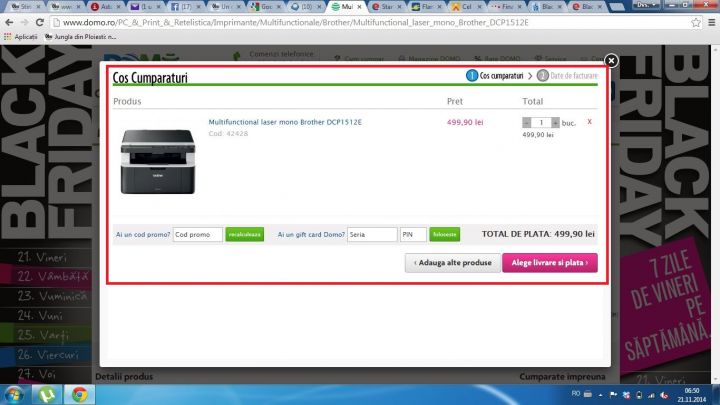Focus the Cod promo input field
720x405 pixels.
click(x=197, y=234)
